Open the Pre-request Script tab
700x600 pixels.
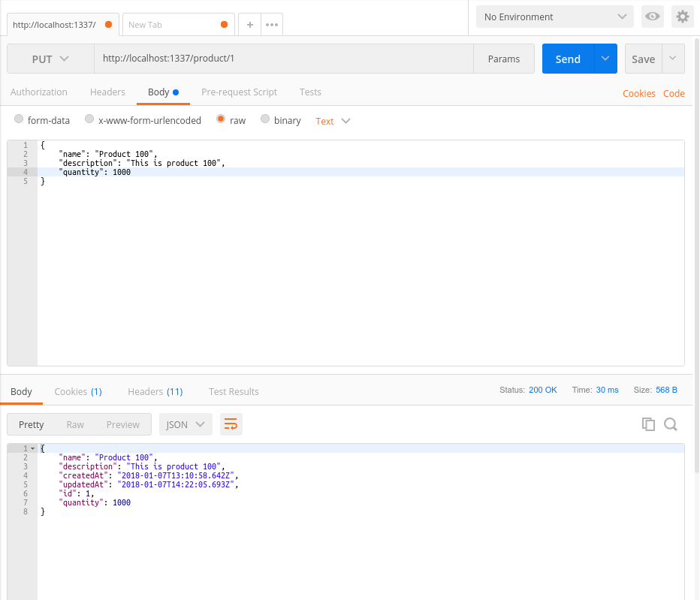(239, 92)
